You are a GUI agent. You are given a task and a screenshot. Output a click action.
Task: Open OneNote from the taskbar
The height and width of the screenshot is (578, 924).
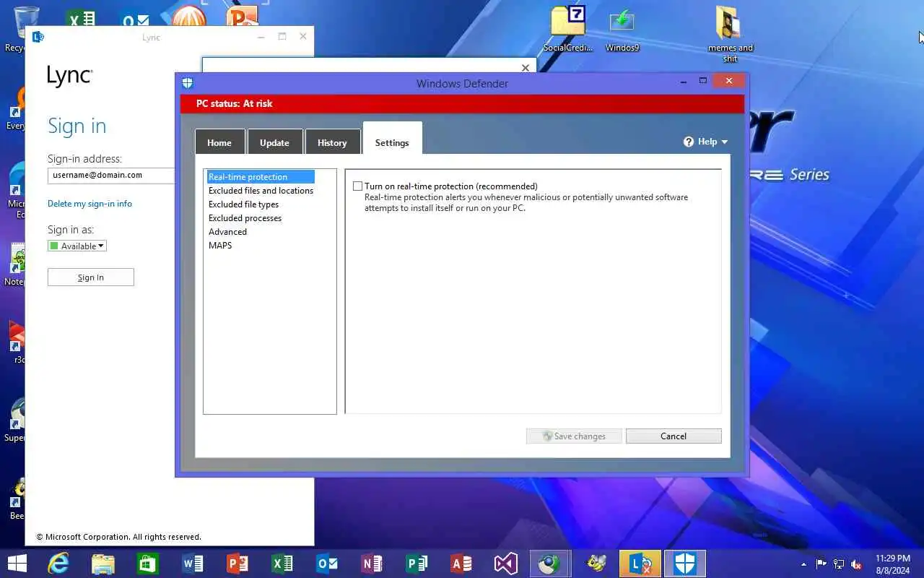(x=372, y=564)
